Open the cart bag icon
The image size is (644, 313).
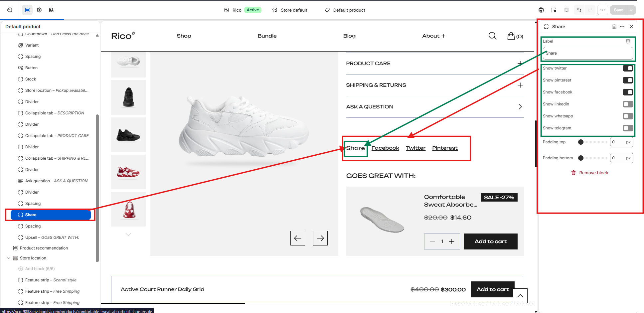point(511,36)
